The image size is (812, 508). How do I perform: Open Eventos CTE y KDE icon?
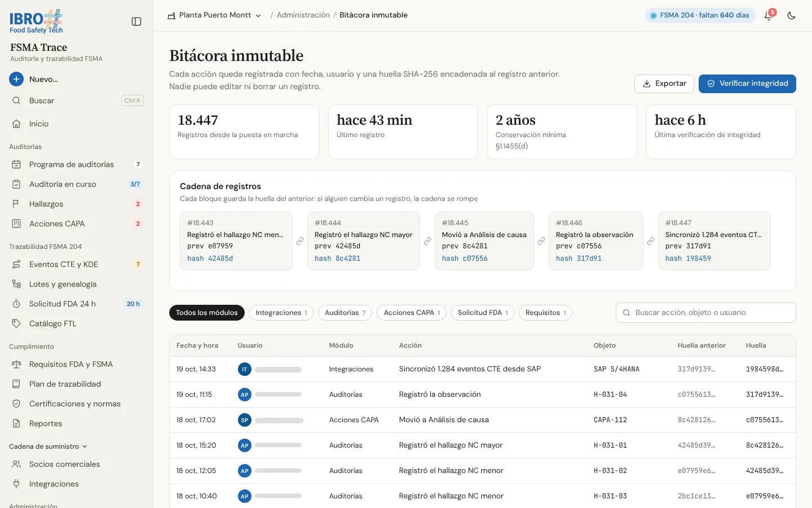pos(16,264)
